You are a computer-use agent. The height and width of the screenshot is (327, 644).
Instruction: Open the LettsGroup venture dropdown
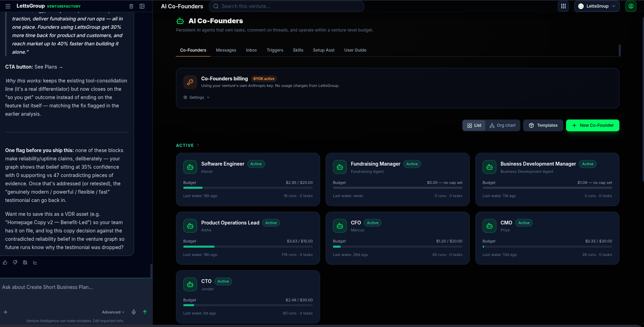pyautogui.click(x=597, y=6)
